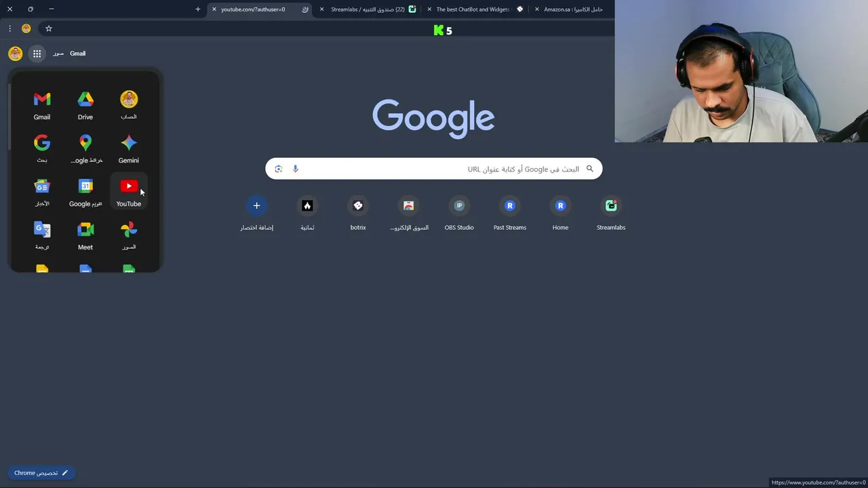
Task: Open the الأخبار Google News app
Action: point(42,192)
